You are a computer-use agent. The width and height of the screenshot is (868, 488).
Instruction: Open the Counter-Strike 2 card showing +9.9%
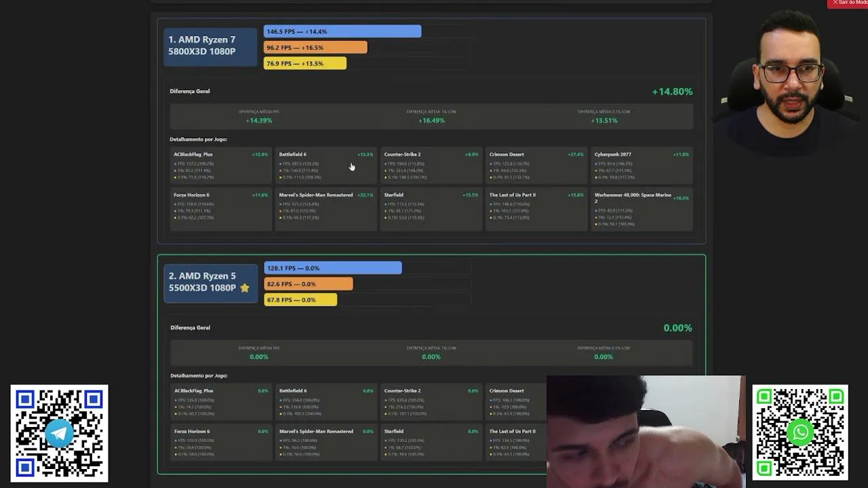point(431,165)
